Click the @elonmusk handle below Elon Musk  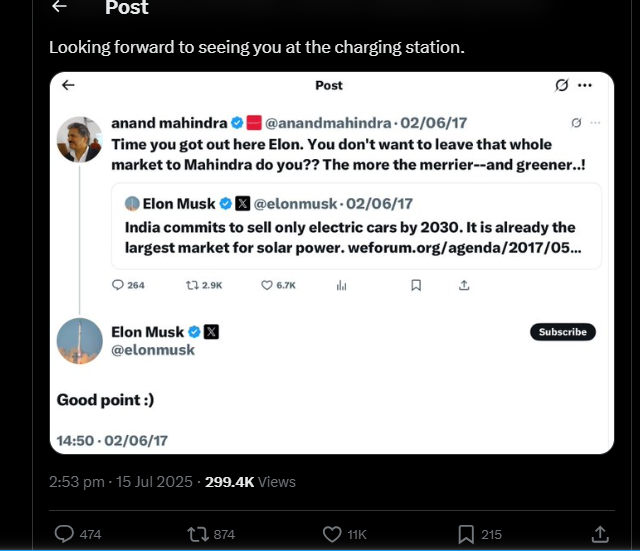pyautogui.click(x=153, y=350)
